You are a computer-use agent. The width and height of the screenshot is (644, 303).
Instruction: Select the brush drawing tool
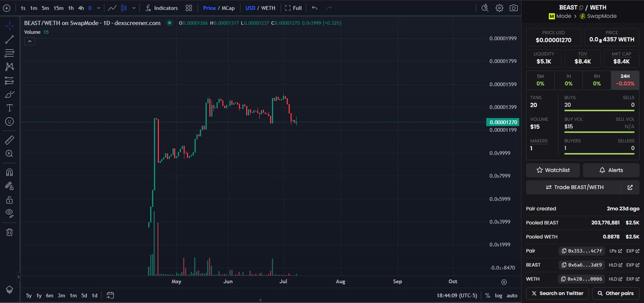tap(9, 94)
